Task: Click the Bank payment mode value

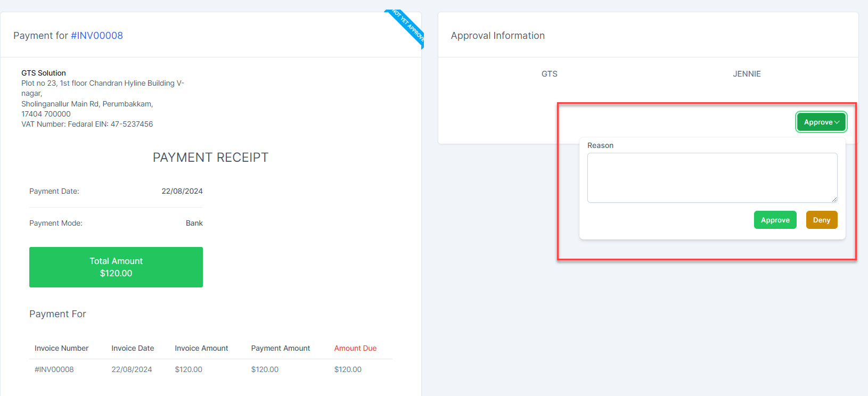Action: tap(194, 223)
